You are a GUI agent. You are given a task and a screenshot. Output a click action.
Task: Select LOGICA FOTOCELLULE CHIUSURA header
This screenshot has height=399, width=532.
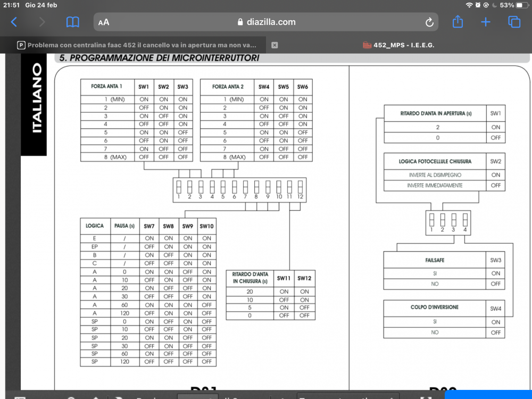pyautogui.click(x=435, y=162)
